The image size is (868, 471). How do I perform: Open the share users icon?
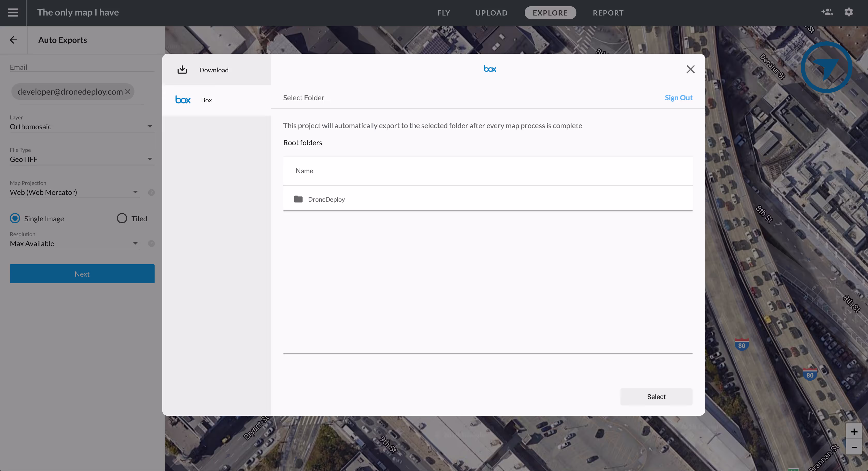(827, 12)
